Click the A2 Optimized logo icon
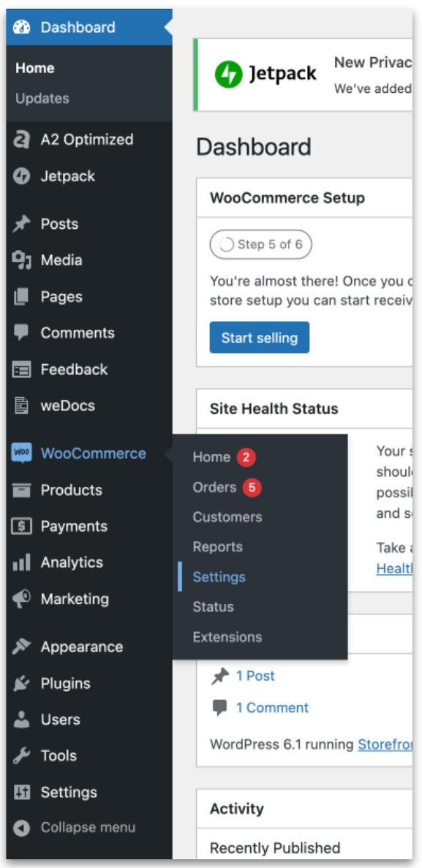Viewport: 422px width, 868px height. [21, 140]
